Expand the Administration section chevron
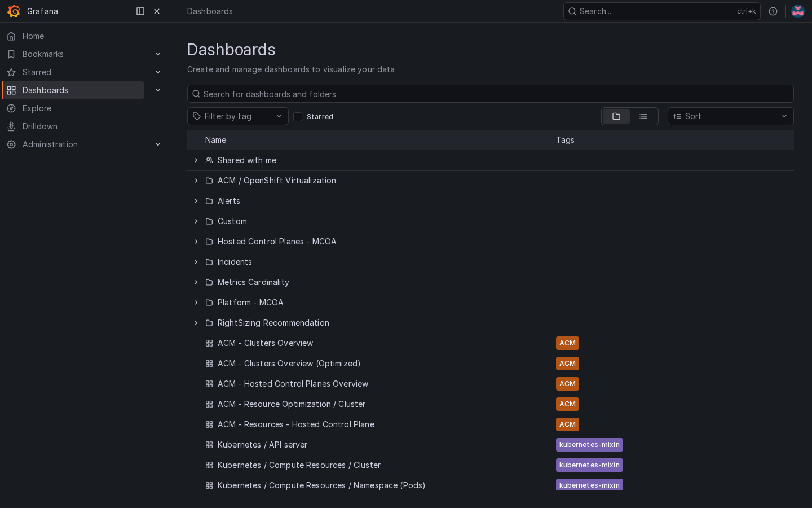The image size is (812, 508). click(x=158, y=144)
